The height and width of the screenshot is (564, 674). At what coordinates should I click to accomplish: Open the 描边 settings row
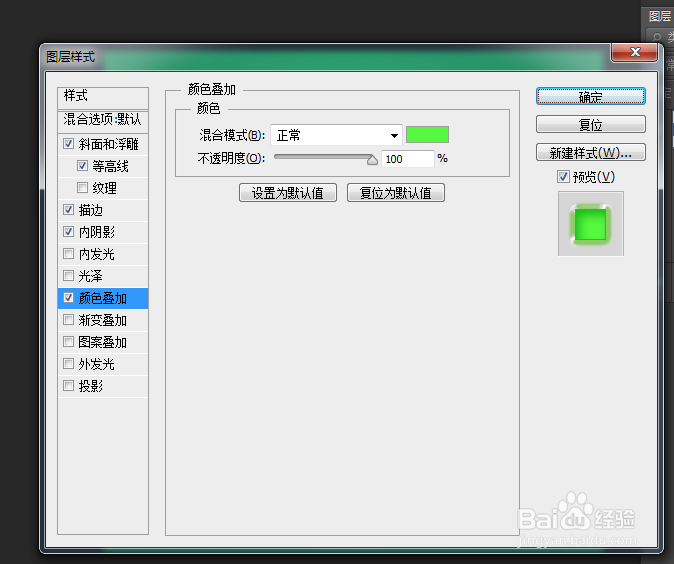pos(103,210)
